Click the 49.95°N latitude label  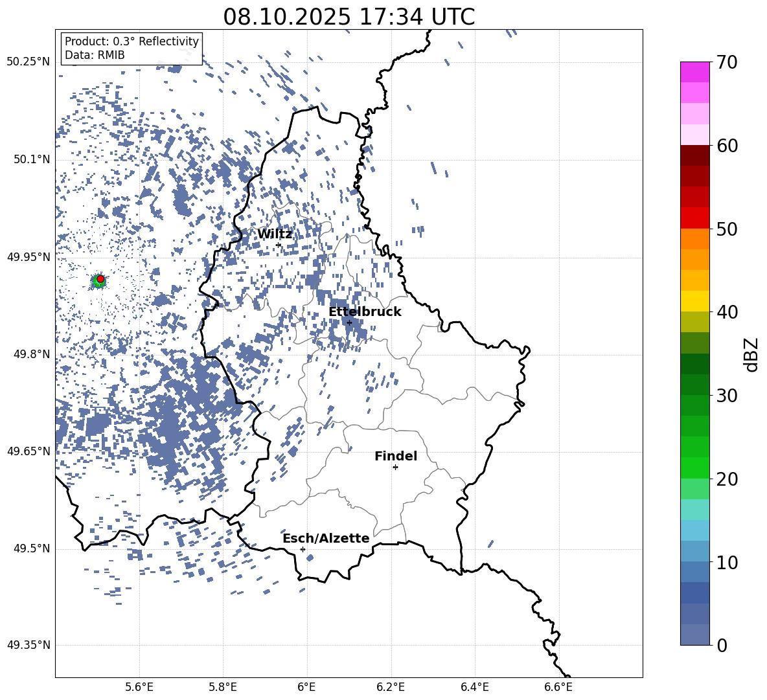pyautogui.click(x=29, y=257)
